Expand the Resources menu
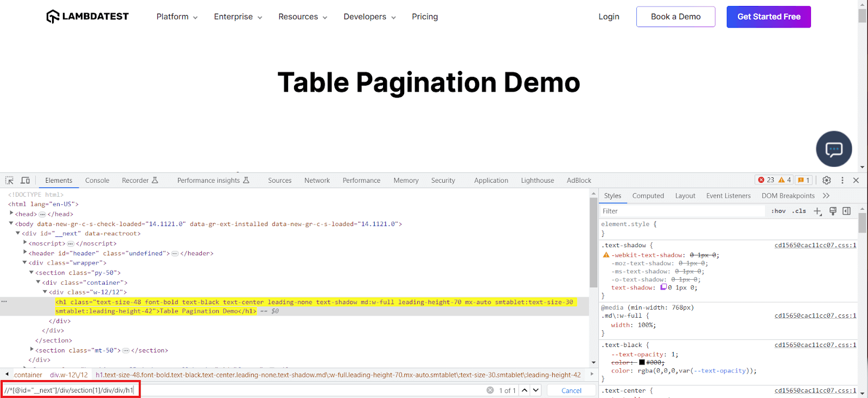 pos(303,17)
